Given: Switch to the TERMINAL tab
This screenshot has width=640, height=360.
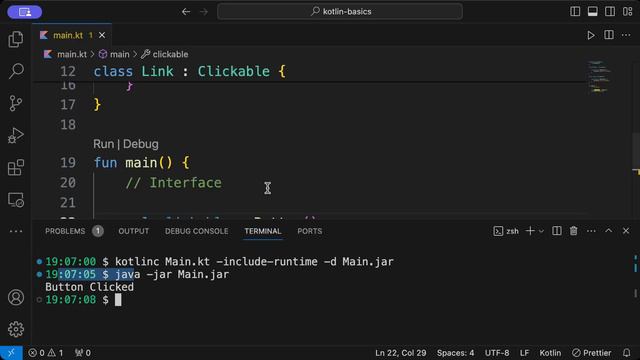Looking at the screenshot, I should pos(263,231).
